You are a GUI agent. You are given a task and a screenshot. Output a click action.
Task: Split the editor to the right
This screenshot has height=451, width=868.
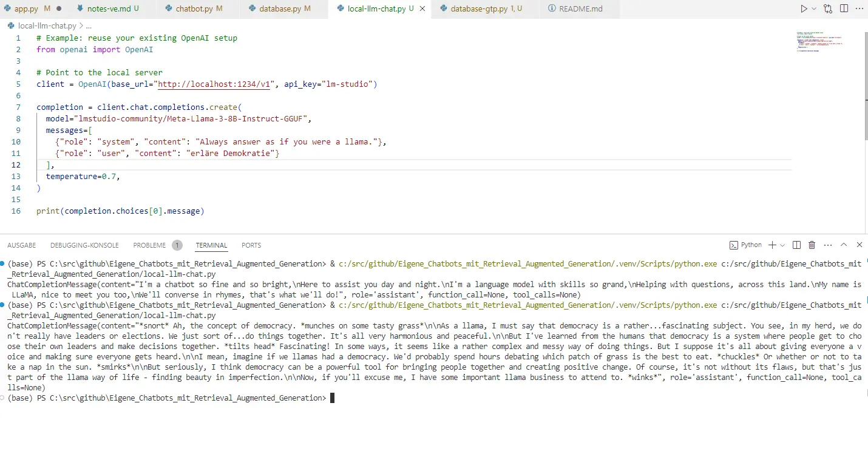(844, 9)
